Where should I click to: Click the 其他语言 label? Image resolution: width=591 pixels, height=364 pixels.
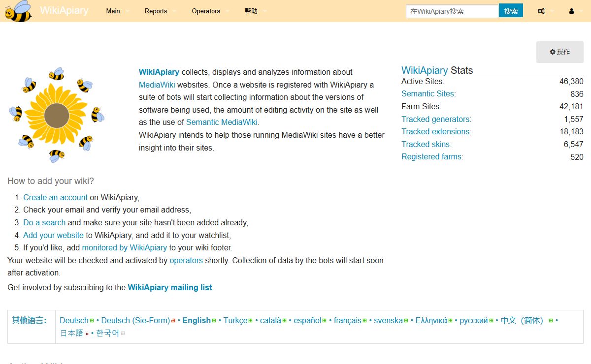click(x=30, y=320)
